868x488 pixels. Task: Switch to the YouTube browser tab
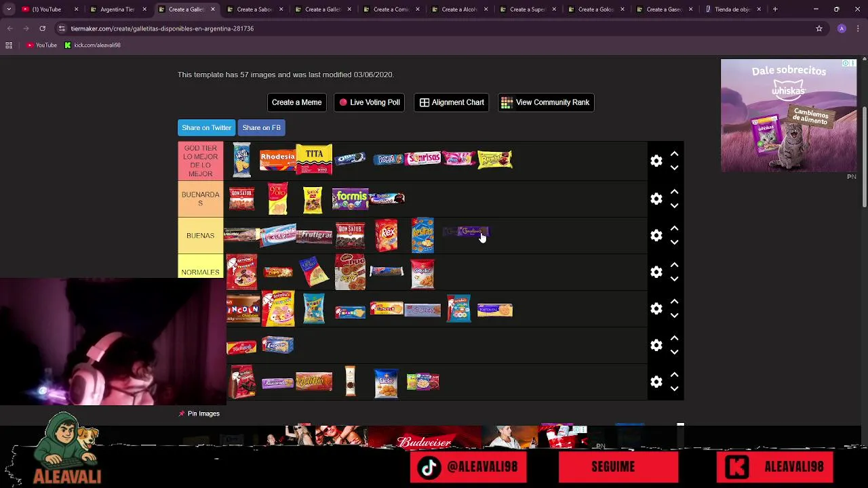(47, 9)
